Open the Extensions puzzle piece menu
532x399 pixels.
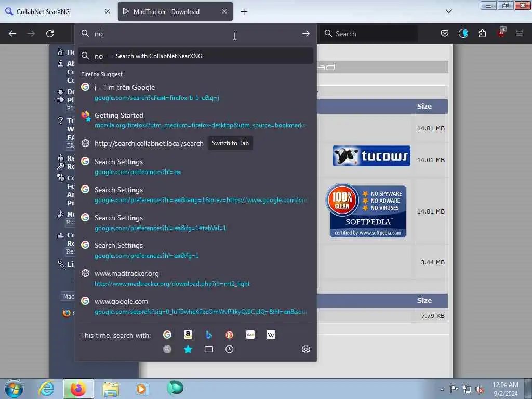pos(482,34)
